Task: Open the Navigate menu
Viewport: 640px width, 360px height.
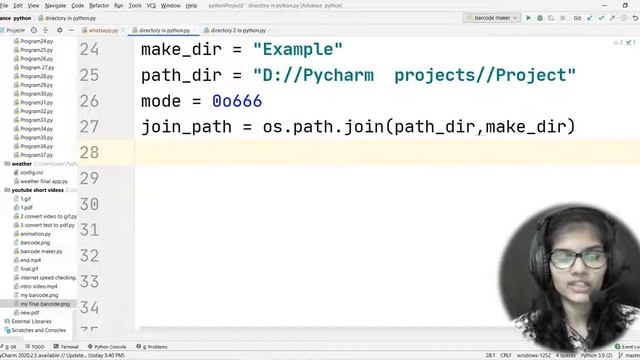Action: point(55,6)
